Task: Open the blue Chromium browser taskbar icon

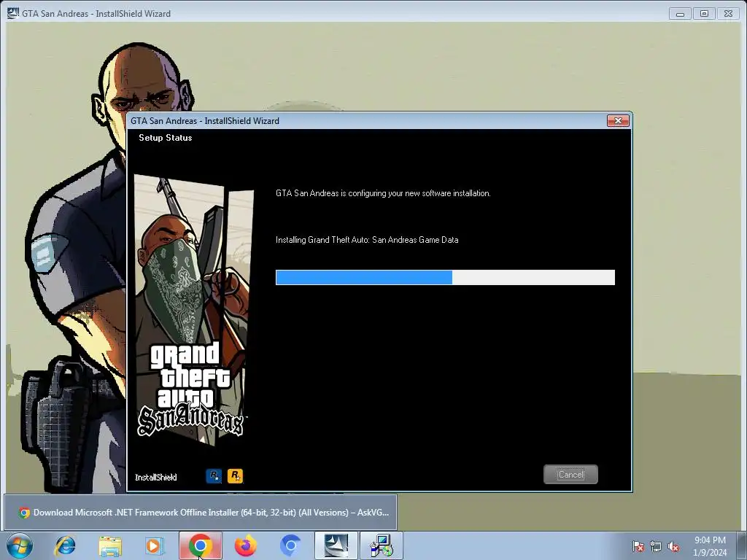Action: click(290, 545)
